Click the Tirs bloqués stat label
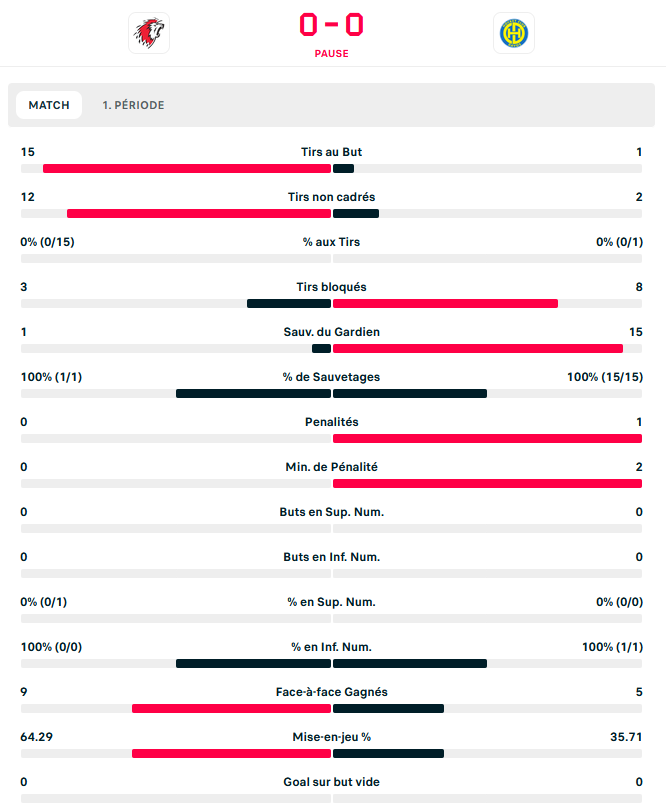Viewport: 666px width, 803px height. pyautogui.click(x=331, y=287)
